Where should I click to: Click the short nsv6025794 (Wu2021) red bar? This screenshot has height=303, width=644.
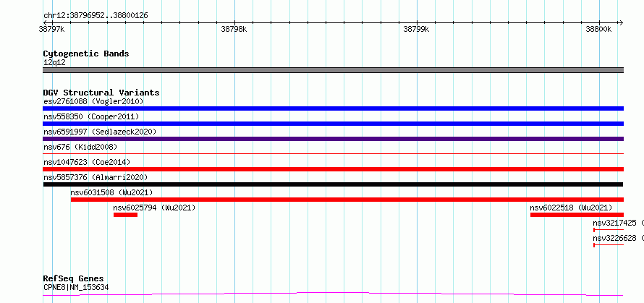click(125, 215)
